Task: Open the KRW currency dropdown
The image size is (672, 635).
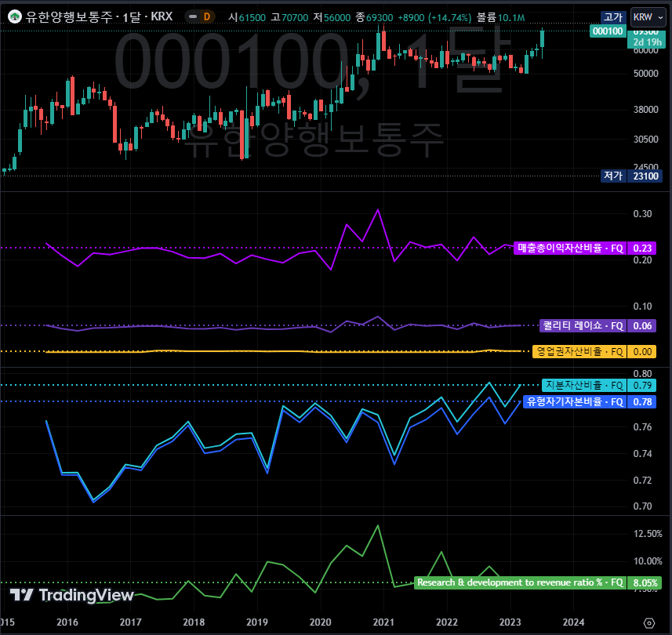Action: coord(648,17)
